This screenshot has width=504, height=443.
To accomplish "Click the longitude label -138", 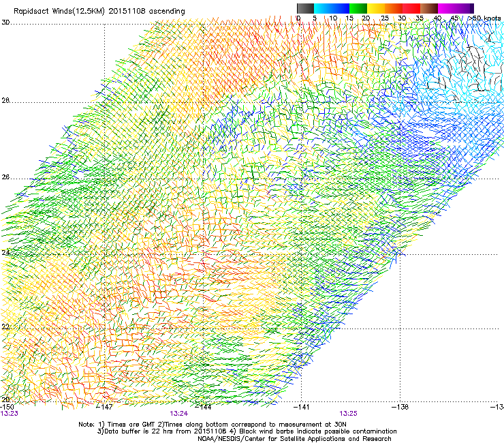I will coord(400,407).
